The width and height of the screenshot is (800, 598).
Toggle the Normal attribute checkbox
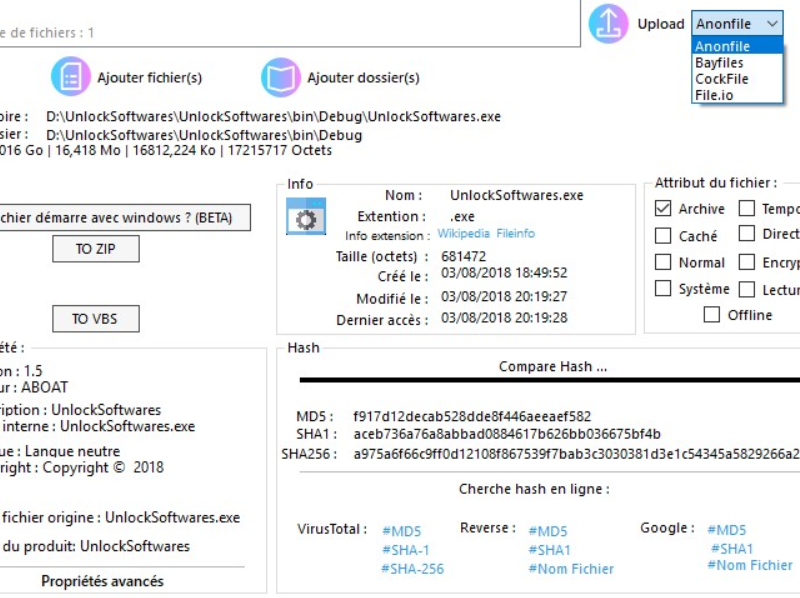coord(663,262)
